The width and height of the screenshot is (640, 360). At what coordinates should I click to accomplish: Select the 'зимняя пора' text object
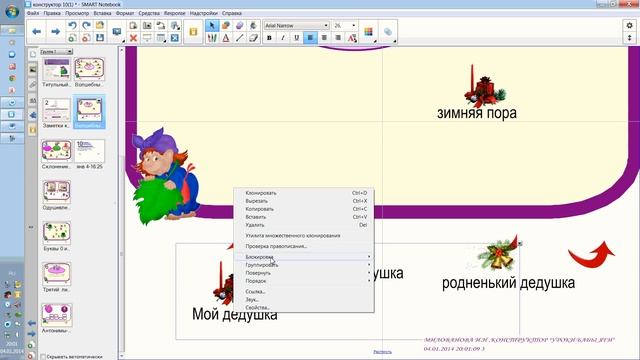tap(477, 113)
